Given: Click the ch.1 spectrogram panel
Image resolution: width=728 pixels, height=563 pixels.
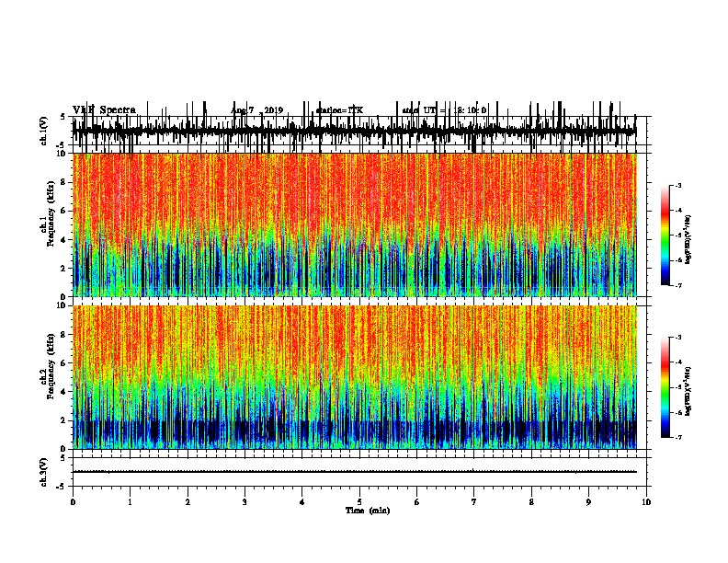Looking at the screenshot, I should (x=354, y=224).
